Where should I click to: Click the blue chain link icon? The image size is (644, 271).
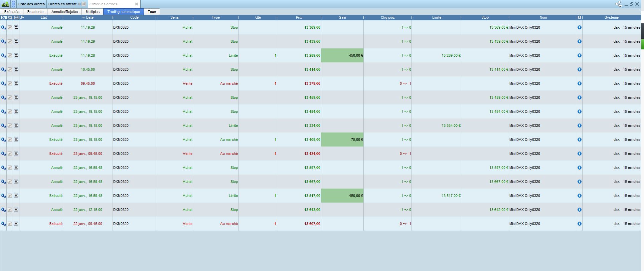pos(13,4)
